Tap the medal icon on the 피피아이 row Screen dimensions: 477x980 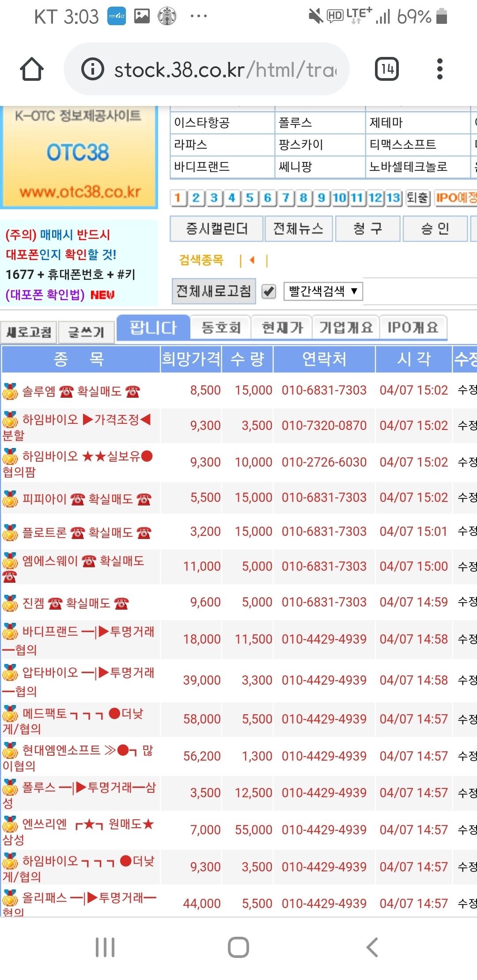(x=10, y=499)
